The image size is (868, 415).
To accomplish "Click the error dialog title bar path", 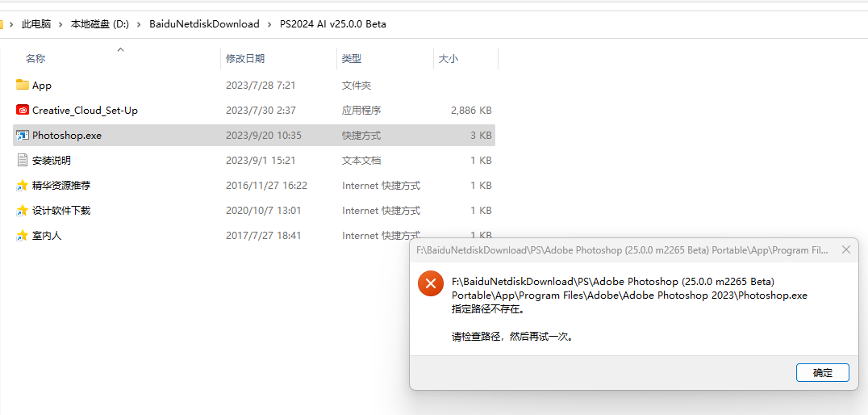I will click(622, 249).
